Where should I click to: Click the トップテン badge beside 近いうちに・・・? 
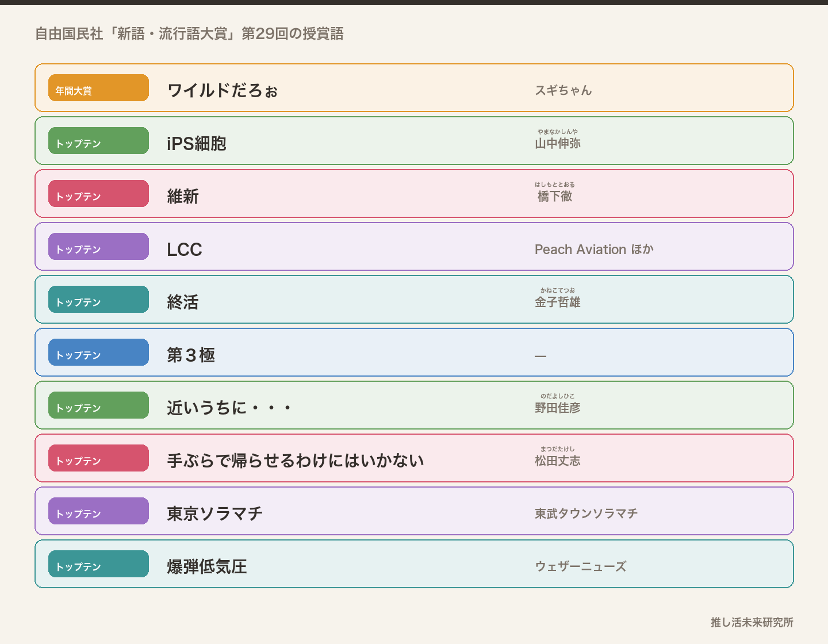coord(98,405)
